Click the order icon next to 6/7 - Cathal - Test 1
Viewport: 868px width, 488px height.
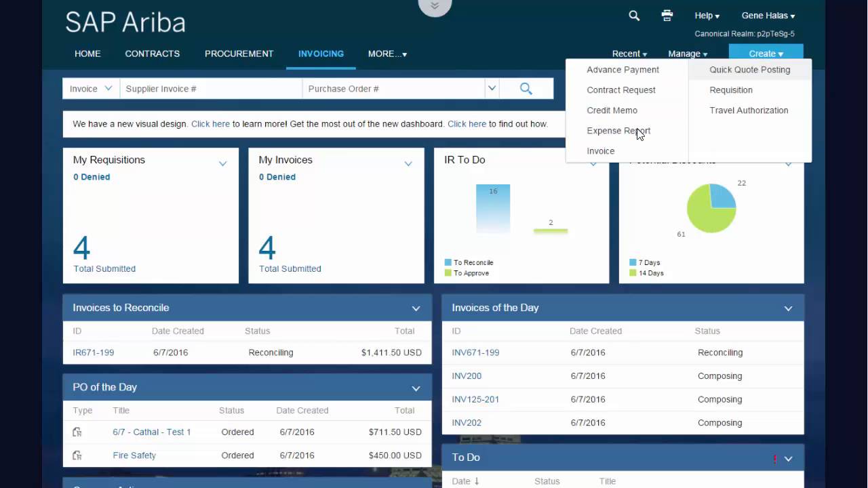77,432
